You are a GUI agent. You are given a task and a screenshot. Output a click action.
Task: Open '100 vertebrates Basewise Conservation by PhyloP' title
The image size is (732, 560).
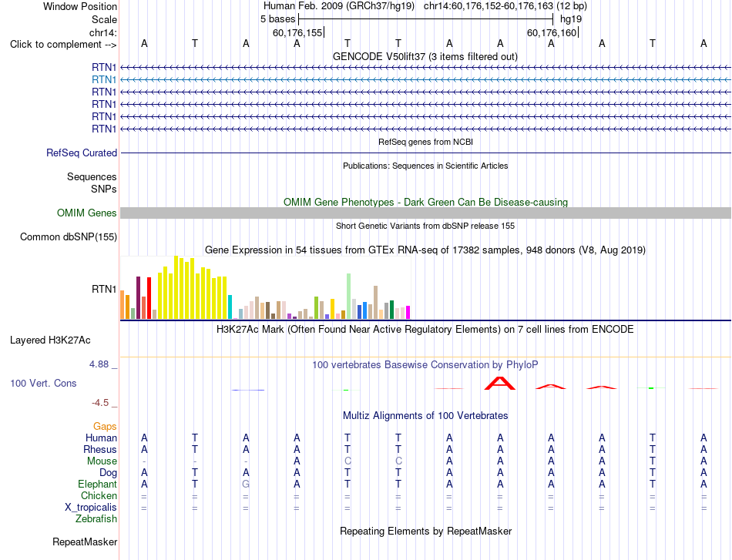[425, 365]
